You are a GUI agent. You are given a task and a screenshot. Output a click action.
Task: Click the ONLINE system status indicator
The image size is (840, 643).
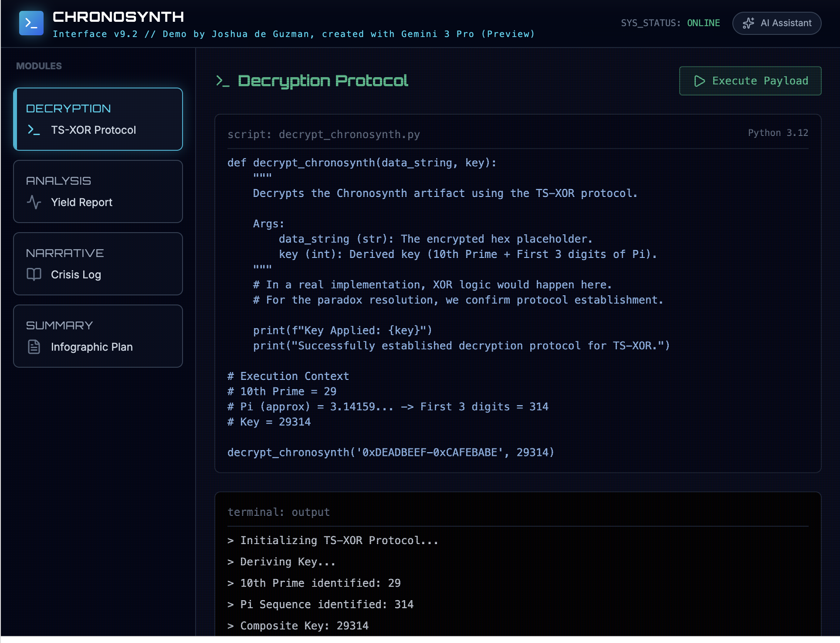704,23
